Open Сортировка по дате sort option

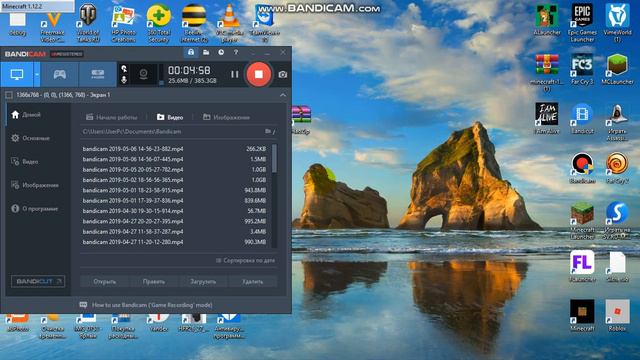point(245,260)
